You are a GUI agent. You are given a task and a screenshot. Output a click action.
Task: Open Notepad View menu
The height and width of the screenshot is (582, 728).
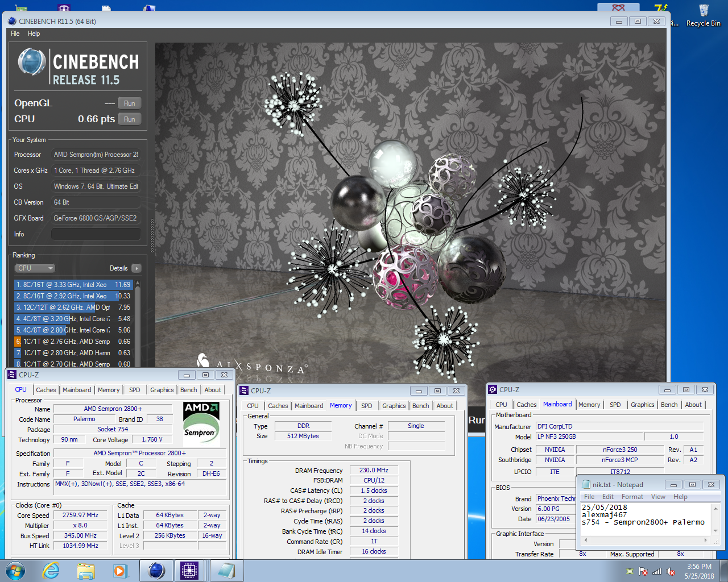pos(658,497)
